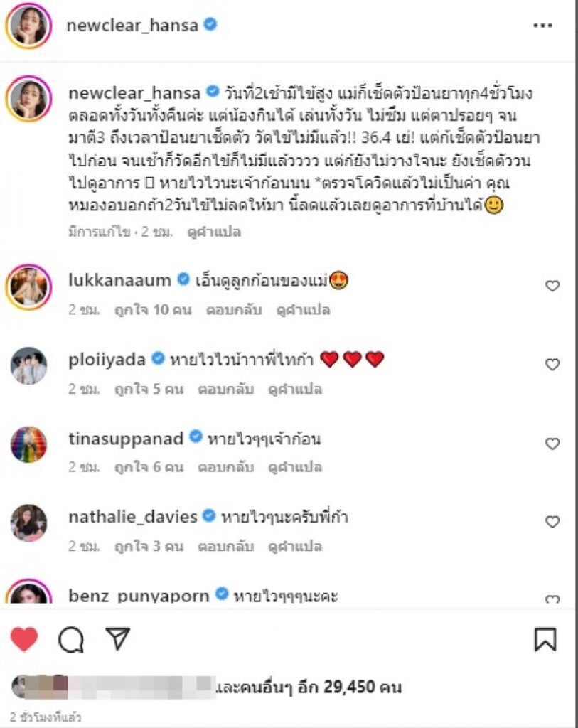Open lukkanaaum's profile picture
The image size is (578, 728).
click(x=28, y=287)
